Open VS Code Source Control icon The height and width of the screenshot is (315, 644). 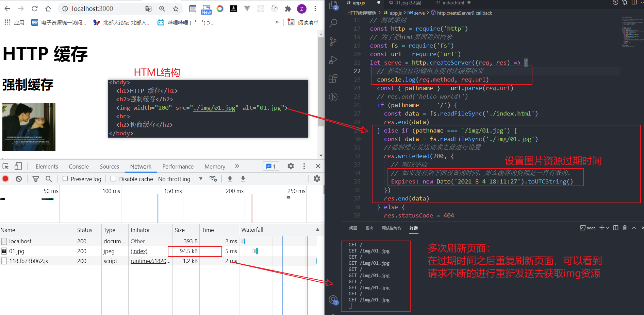333,41
